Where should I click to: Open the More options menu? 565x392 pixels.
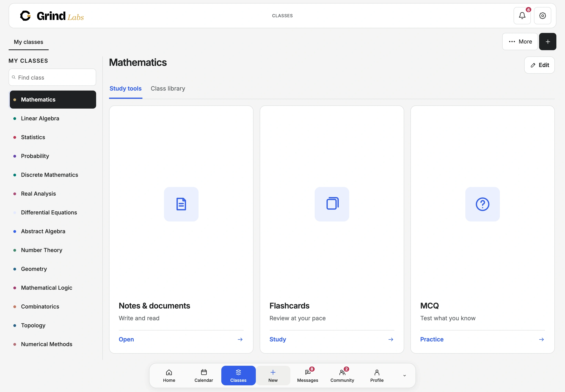coord(520,42)
